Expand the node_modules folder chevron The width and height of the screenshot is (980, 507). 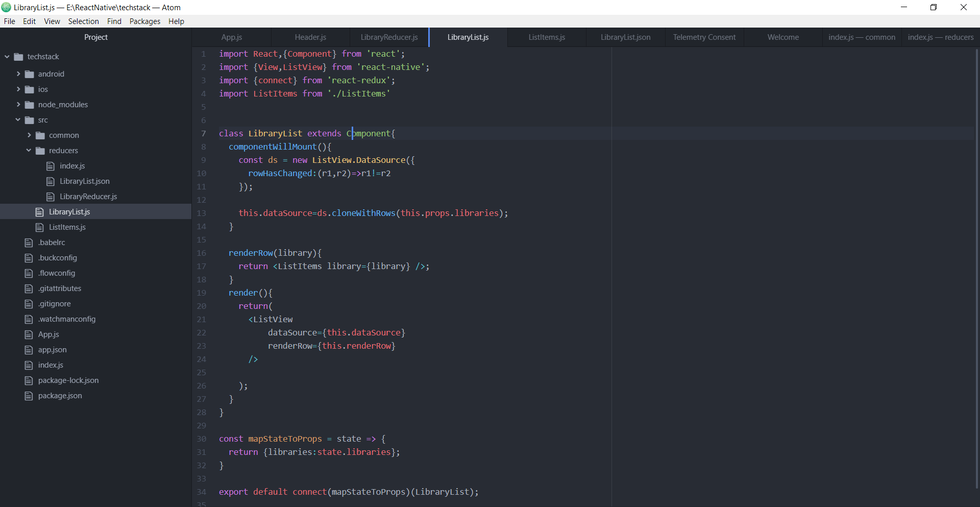(18, 105)
